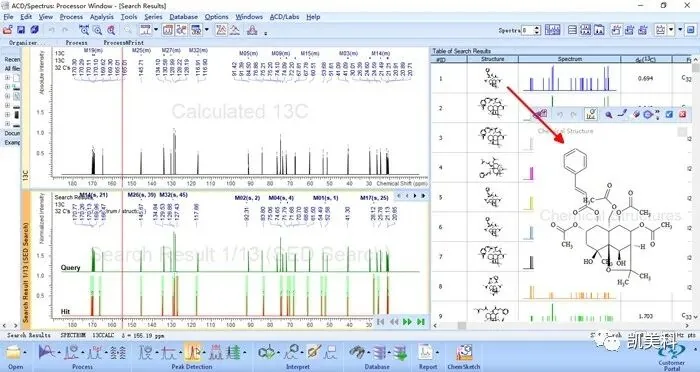This screenshot has height=372, width=700.
Task: Click the Open file icon in top toolbar
Action: 7,30
